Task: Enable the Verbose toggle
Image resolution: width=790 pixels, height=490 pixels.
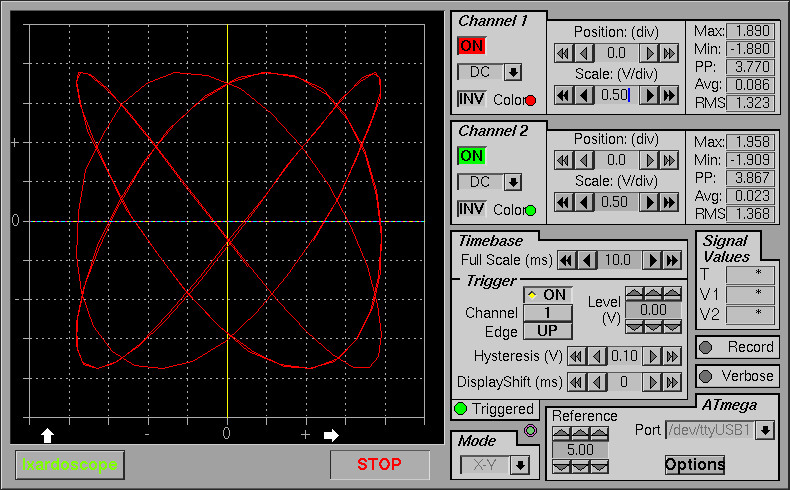Action: (x=737, y=376)
